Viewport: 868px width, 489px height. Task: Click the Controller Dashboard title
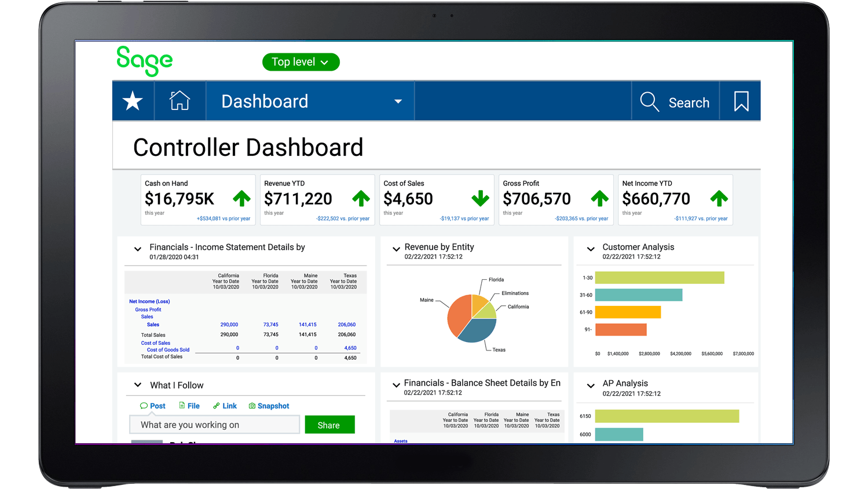coord(248,148)
